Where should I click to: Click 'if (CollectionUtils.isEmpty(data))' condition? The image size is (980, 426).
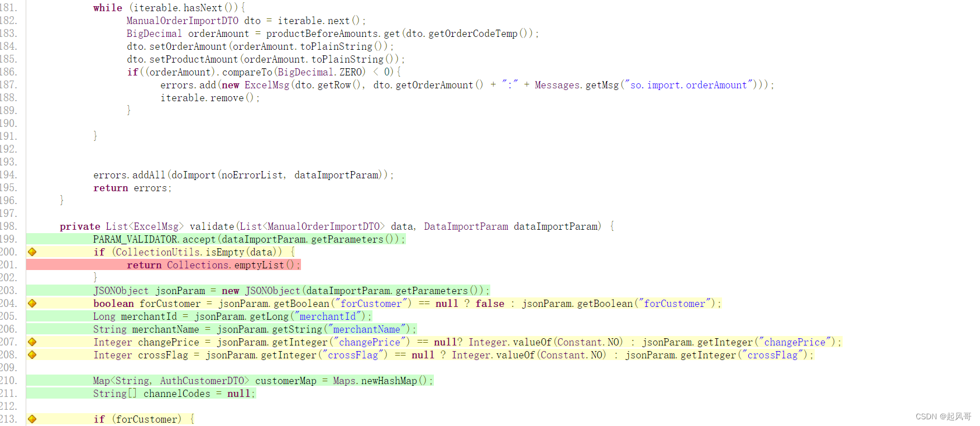[194, 252]
